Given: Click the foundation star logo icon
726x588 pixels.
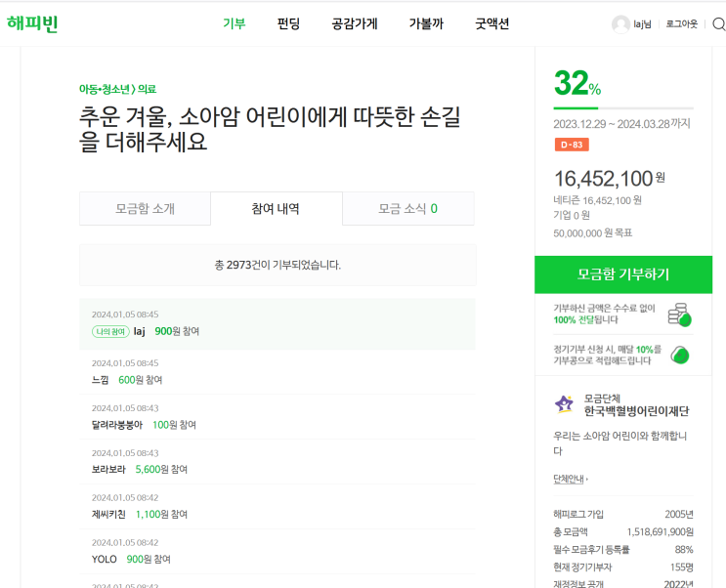Looking at the screenshot, I should [564, 403].
